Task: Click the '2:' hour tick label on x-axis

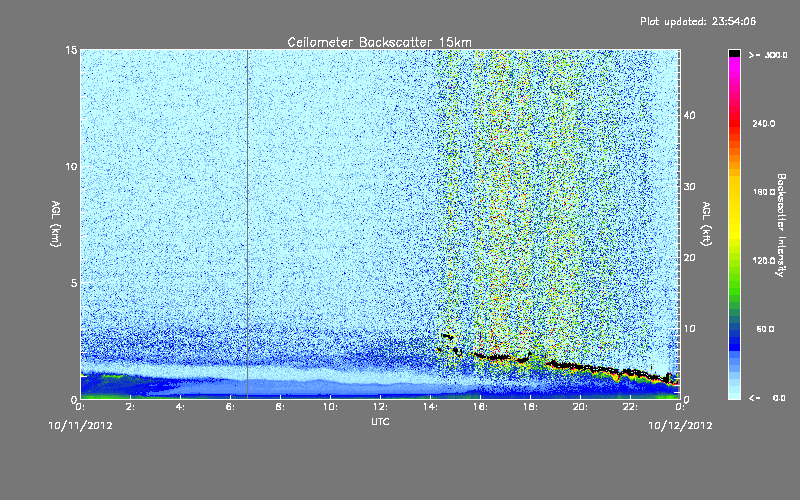Action: (130, 407)
